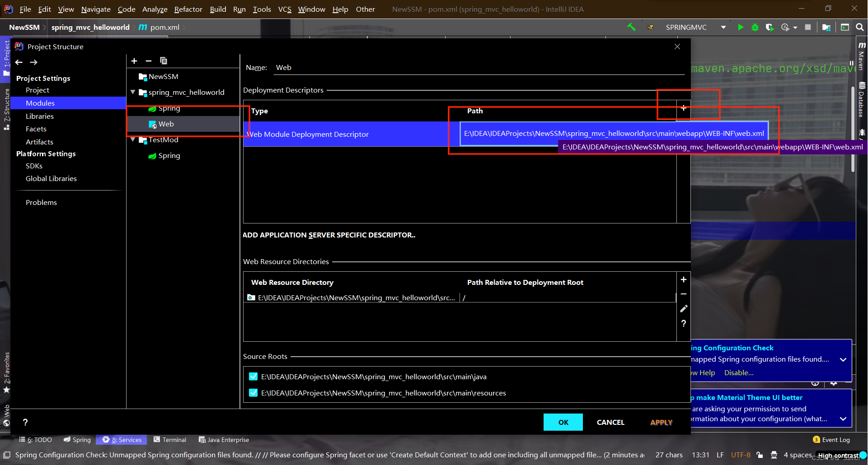868x465 pixels.
Task: Go forward with the right arrow in Project Structure
Action: pyautogui.click(x=34, y=62)
